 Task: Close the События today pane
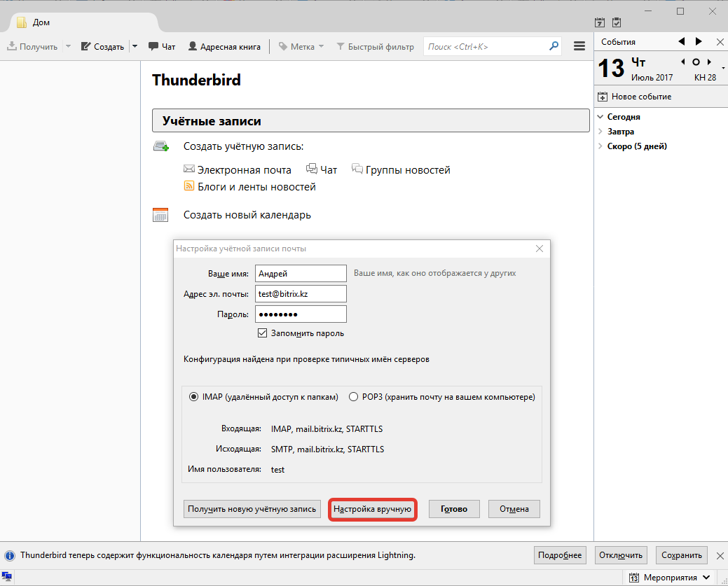coord(720,42)
